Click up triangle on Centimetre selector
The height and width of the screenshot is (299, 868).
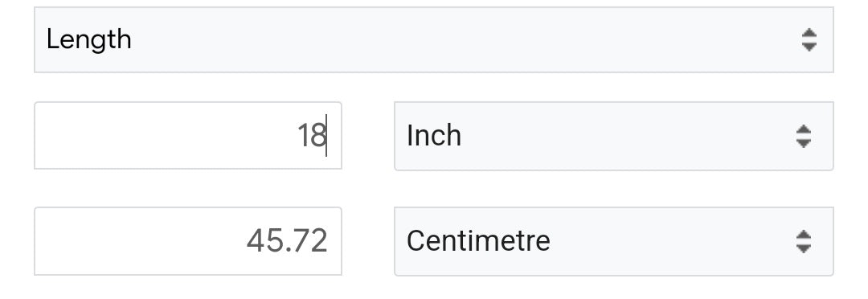tap(803, 235)
